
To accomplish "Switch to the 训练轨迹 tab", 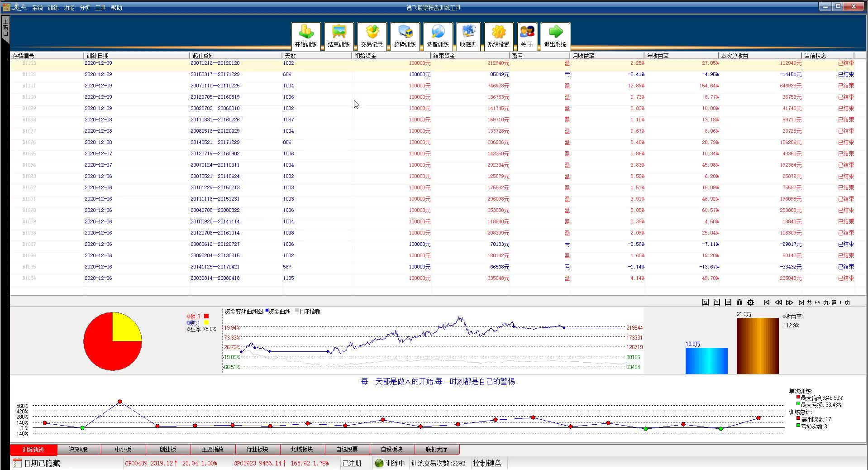I will click(33, 449).
